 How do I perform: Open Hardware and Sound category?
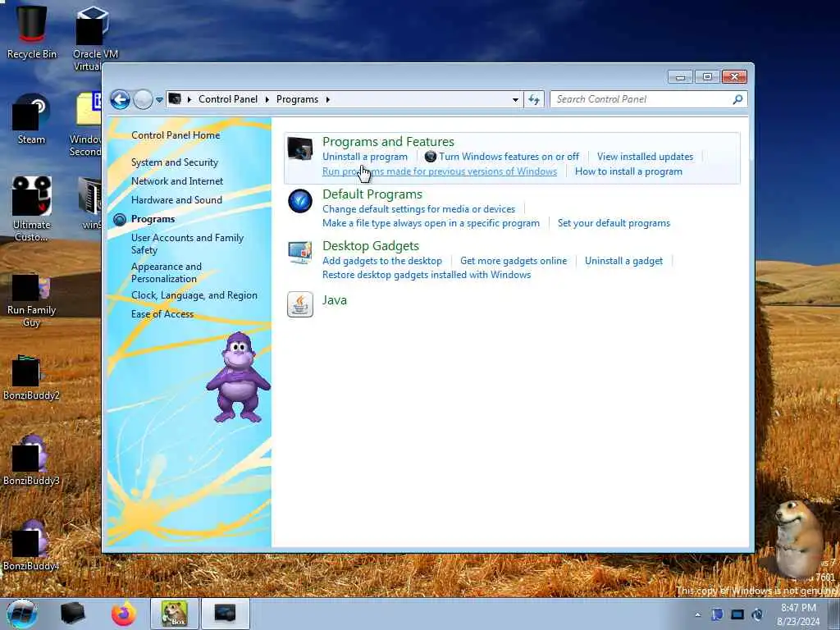[176, 200]
